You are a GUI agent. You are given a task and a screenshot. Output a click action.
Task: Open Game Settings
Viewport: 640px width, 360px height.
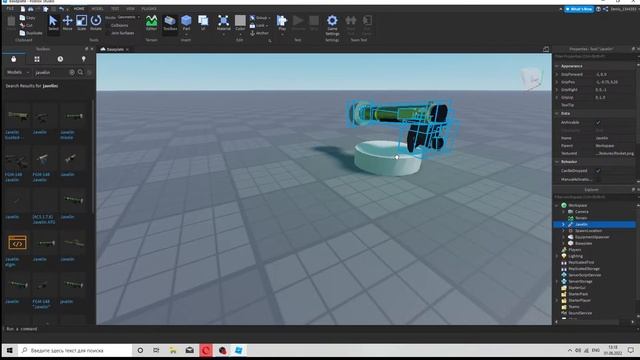click(332, 25)
